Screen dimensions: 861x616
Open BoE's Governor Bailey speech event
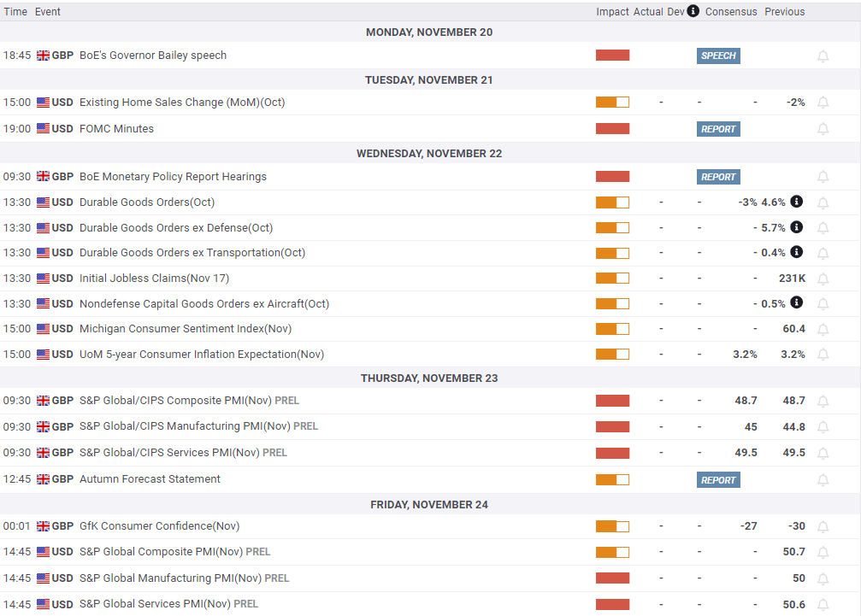point(153,56)
